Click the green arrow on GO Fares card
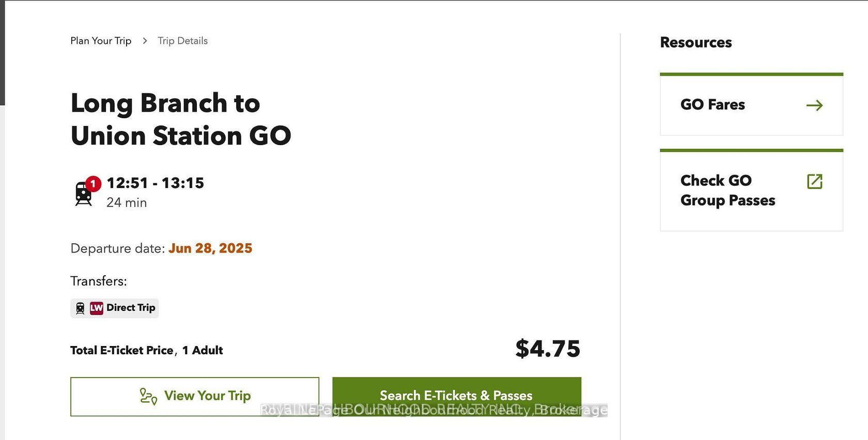This screenshot has height=440, width=868. [x=814, y=105]
